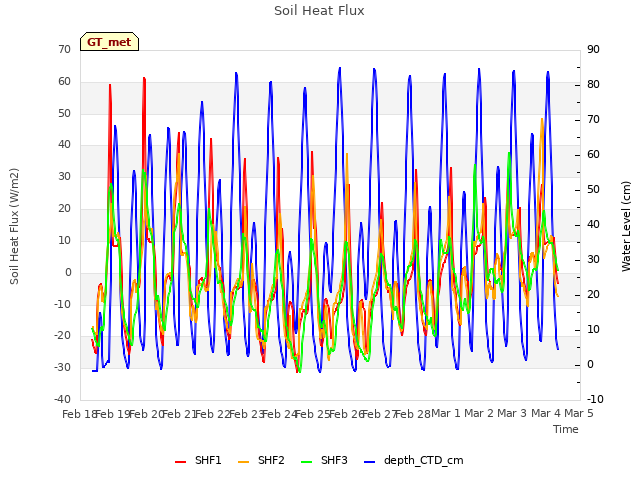Viewport: 640px width, 480px height.
Task: Click the blue depth_CTD_cm legend swatch
Action: click(x=369, y=462)
